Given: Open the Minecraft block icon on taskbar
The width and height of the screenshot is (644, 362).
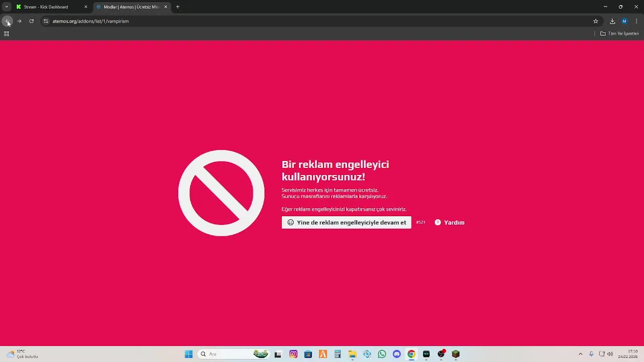Looking at the screenshot, I should point(456,354).
